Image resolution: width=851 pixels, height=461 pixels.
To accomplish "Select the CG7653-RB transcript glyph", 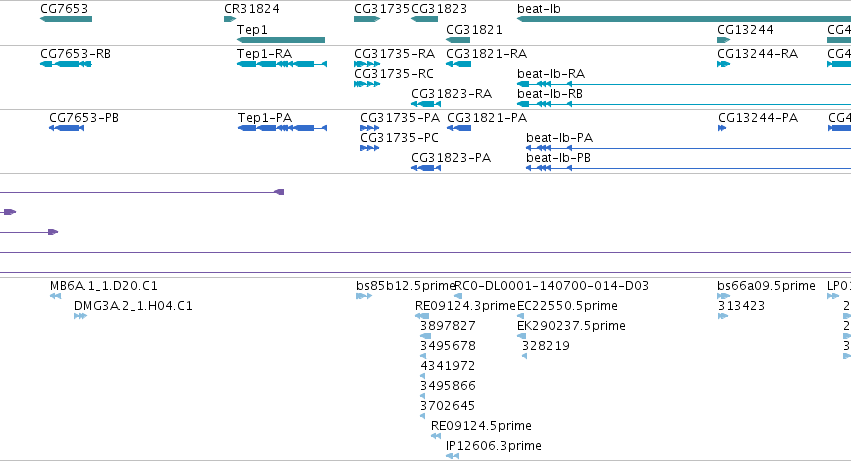I will (66, 64).
